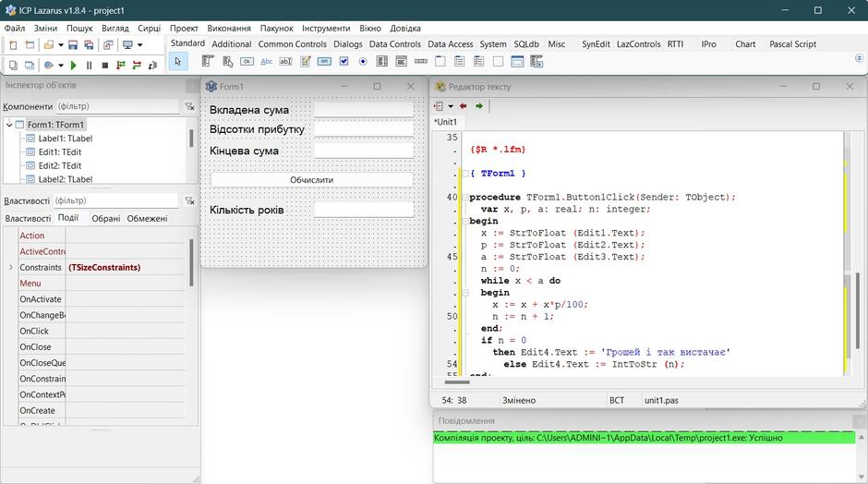Run the project with green play icon
This screenshot has height=484, width=868.
[73, 66]
